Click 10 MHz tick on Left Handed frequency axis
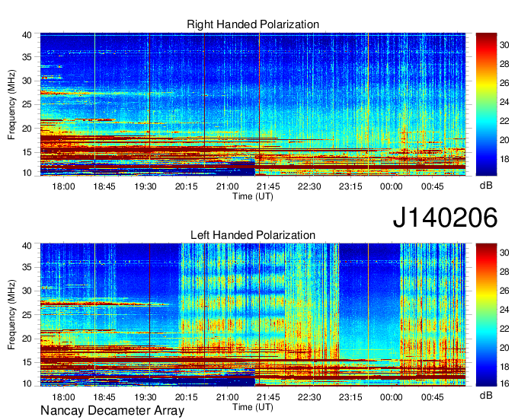Viewport: 518px width, 420px height. coord(27,383)
